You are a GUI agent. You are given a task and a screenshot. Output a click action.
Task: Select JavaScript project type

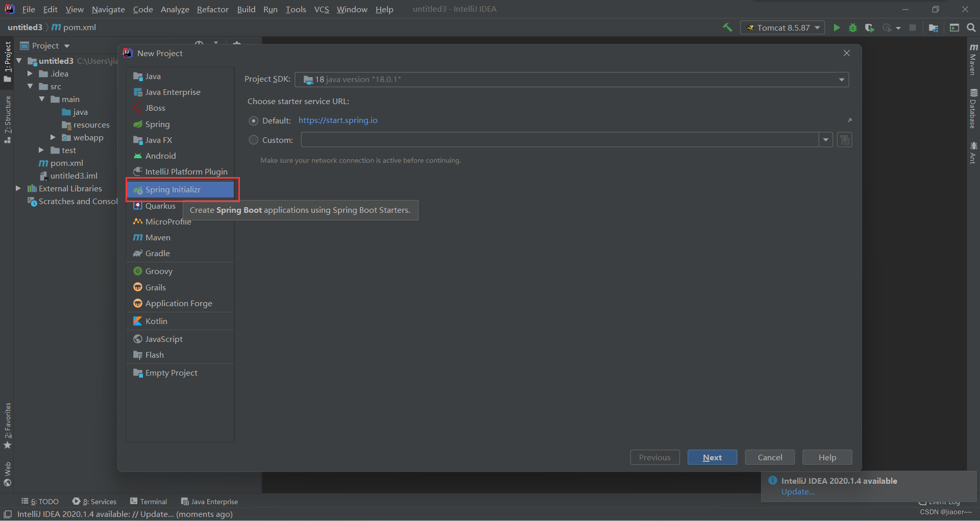coord(180,339)
